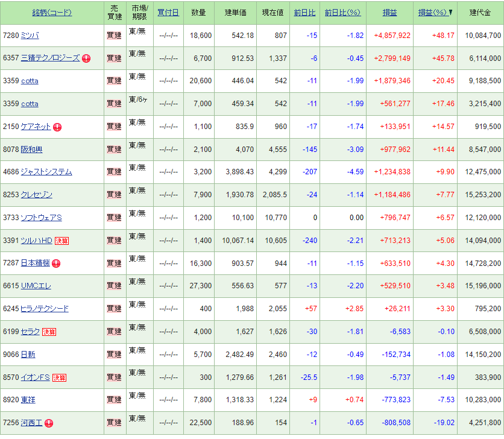Click the 買建 label in 河西工 row
The image size is (504, 439).
coord(114,423)
